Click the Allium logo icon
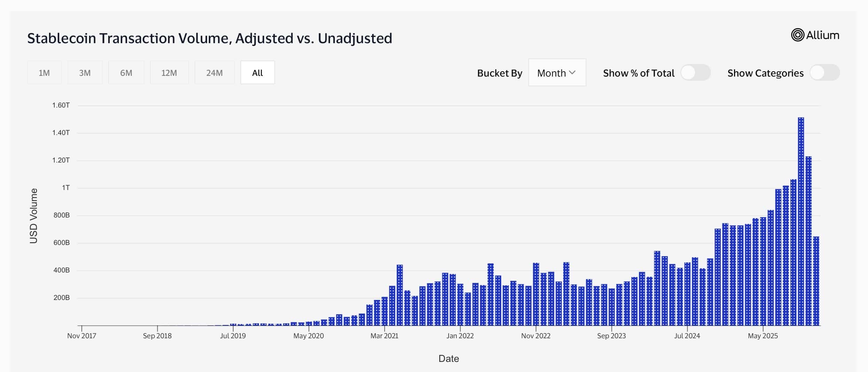Image resolution: width=868 pixels, height=372 pixels. pos(797,35)
